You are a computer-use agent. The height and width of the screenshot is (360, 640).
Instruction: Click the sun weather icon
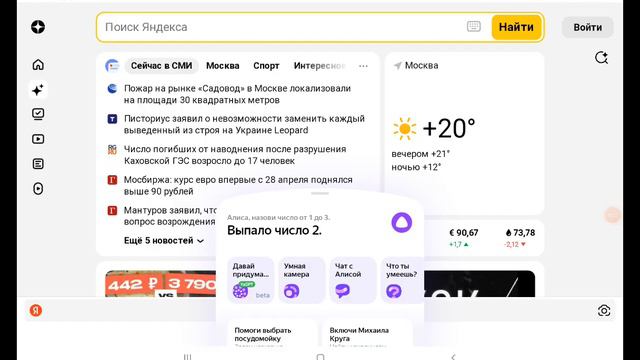404,129
